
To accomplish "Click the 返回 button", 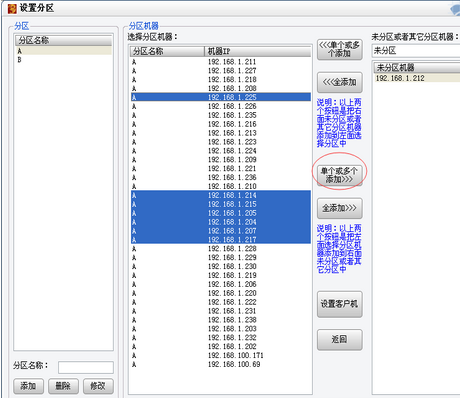I will tap(339, 339).
